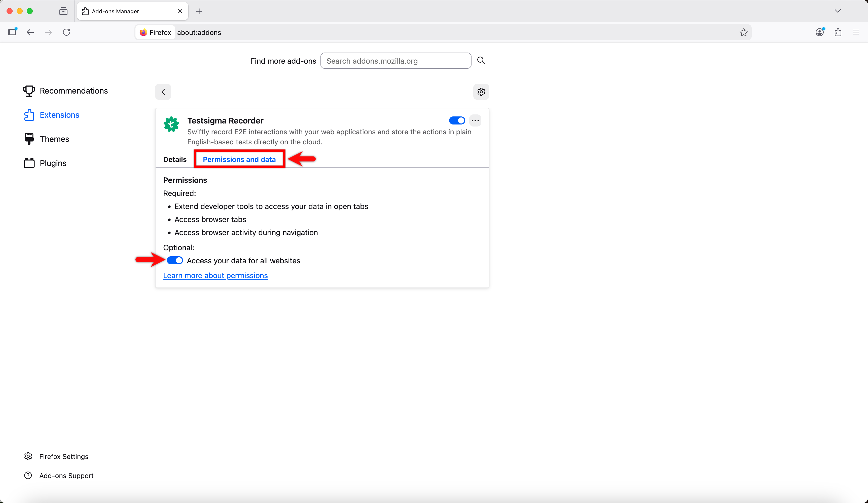The width and height of the screenshot is (868, 503).
Task: Go back to the extensions list
Action: point(163,92)
